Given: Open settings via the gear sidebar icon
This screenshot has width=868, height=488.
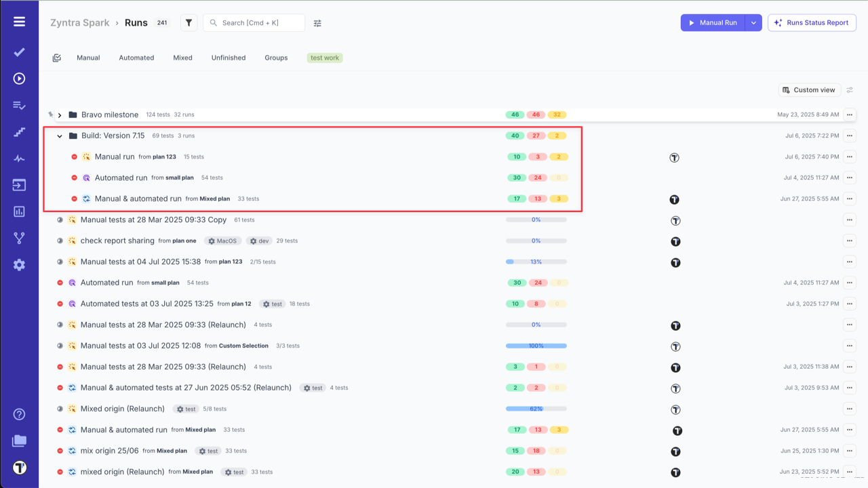Looking at the screenshot, I should pos(19,264).
